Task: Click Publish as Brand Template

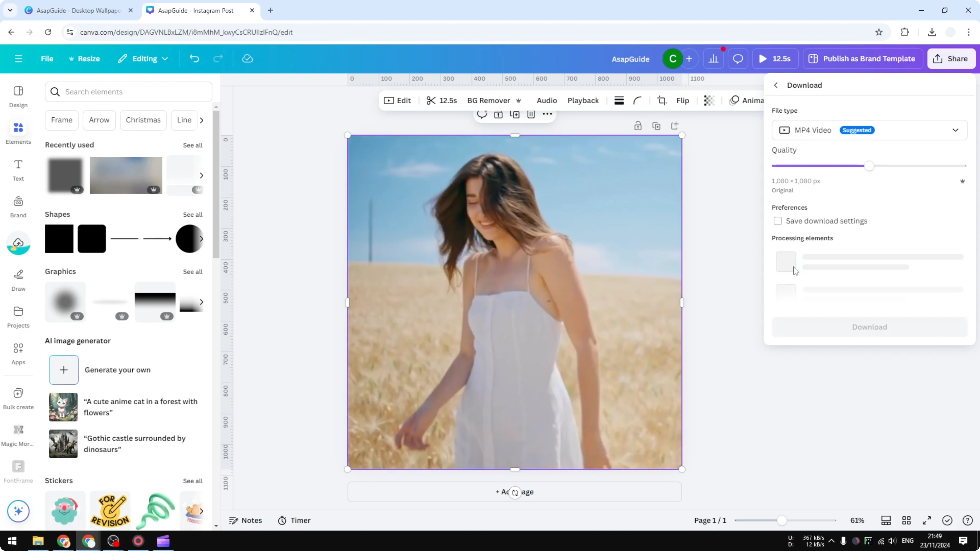Action: click(x=863, y=59)
